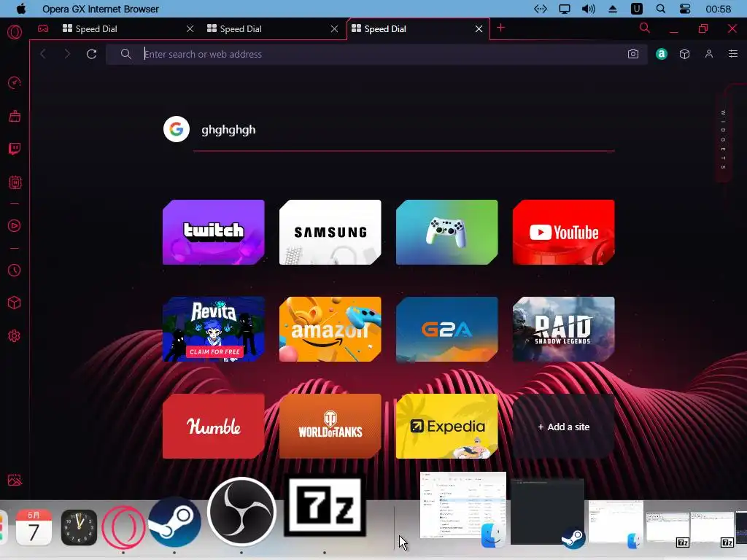Click Opera GX icon in the Dock

tap(123, 527)
